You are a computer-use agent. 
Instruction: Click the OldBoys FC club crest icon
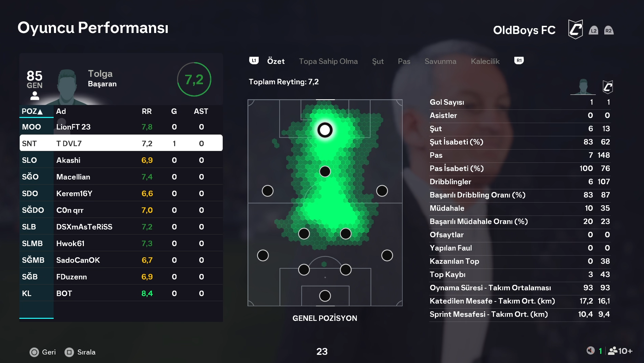575,30
